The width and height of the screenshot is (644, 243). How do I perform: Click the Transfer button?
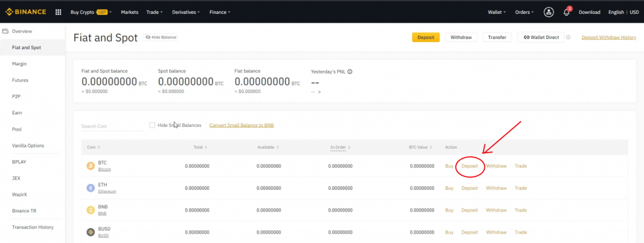pos(497,37)
